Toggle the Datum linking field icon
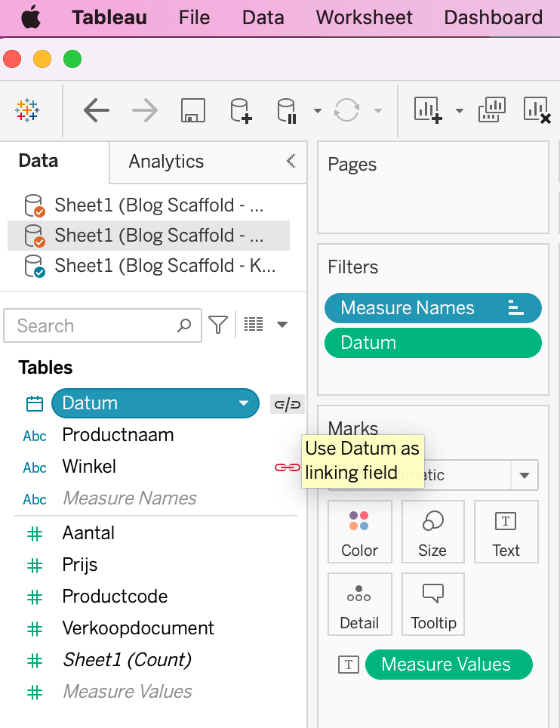This screenshot has width=560, height=728. tap(287, 404)
